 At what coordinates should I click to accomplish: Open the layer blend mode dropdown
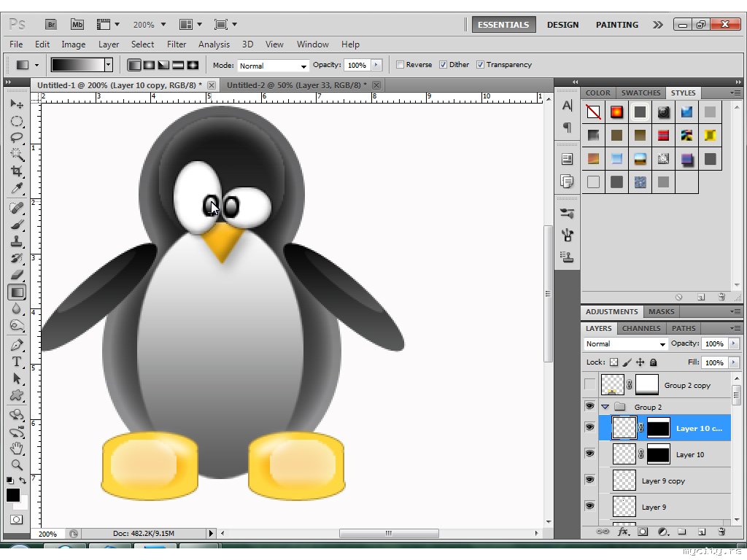point(626,344)
